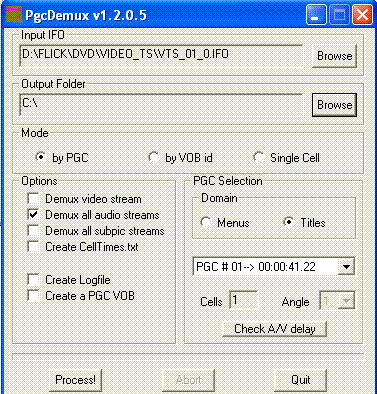Enable Create Logfile option
The width and height of the screenshot is (377, 394).
33,279
